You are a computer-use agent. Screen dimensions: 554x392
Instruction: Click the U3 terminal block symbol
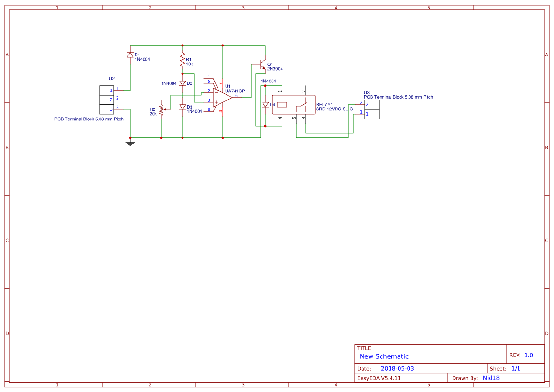click(x=372, y=109)
